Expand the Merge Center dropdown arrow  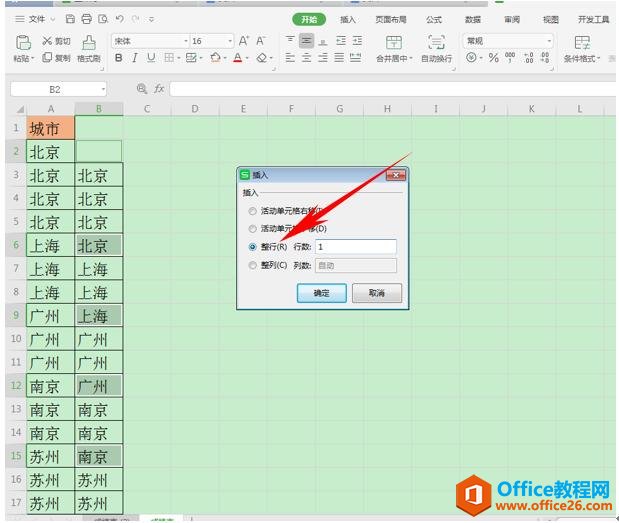pos(411,58)
